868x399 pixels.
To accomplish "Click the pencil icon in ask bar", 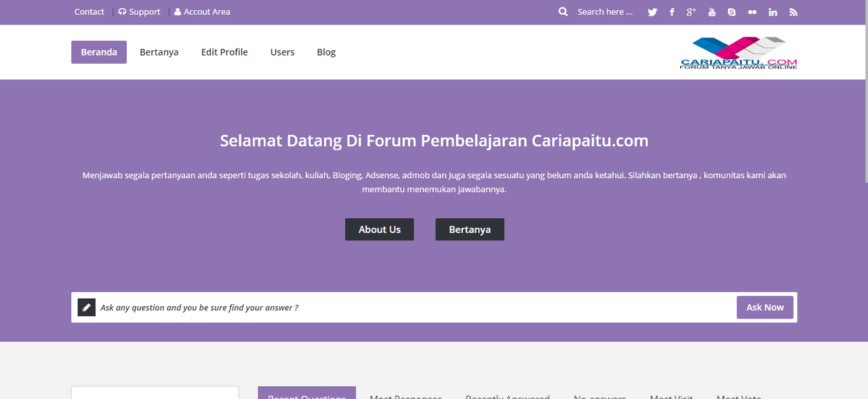I will [x=86, y=308].
